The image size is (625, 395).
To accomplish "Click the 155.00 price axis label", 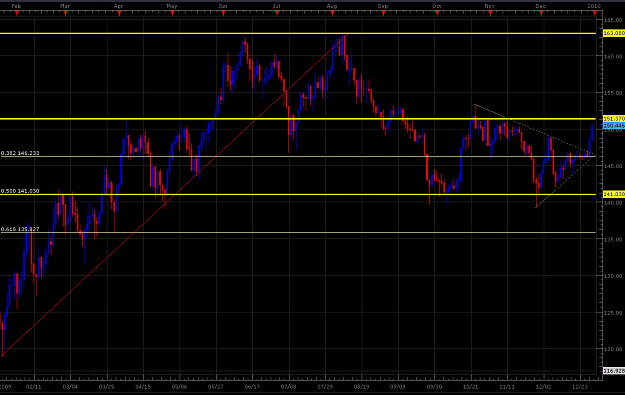I will (613, 93).
